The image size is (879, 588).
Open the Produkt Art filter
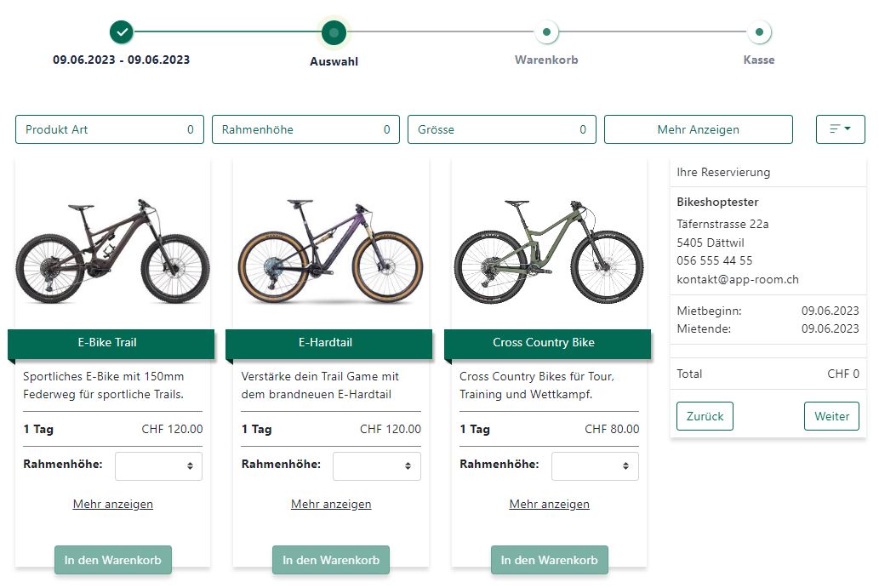pos(110,129)
